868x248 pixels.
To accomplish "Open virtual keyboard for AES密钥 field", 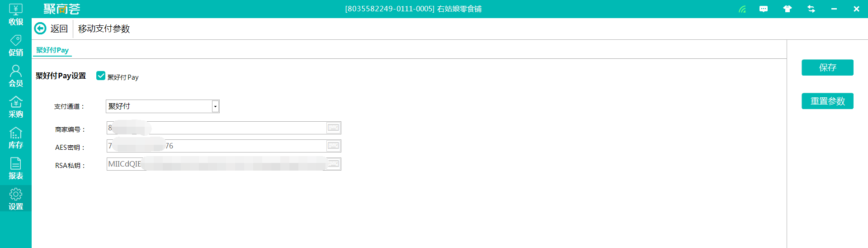I will 333,146.
